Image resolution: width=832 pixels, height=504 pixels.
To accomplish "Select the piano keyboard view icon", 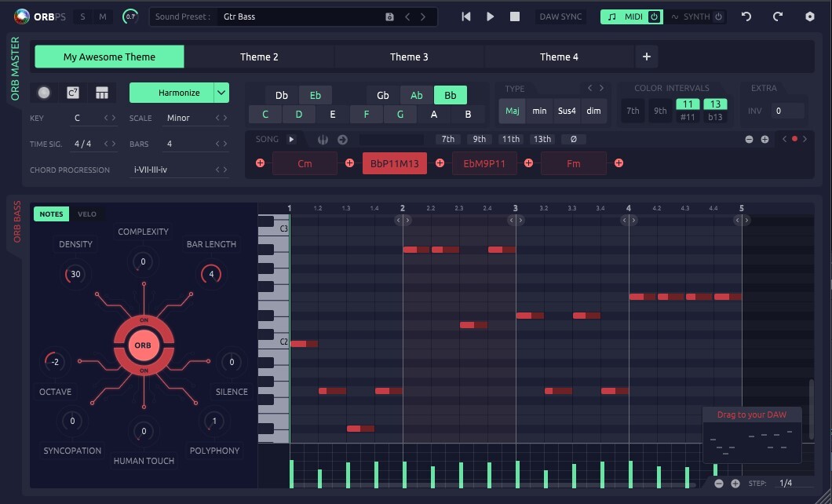I will point(101,93).
